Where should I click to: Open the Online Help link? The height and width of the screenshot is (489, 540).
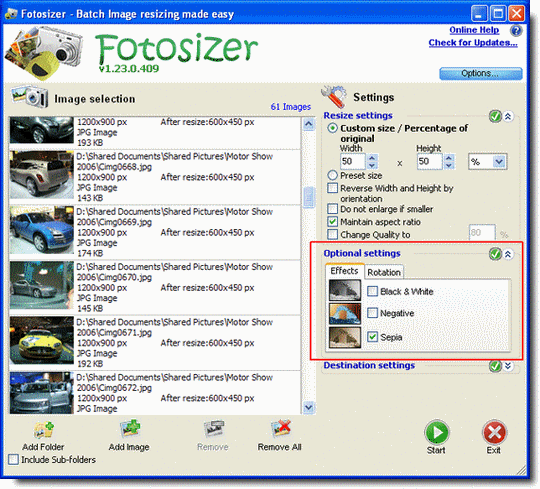click(474, 30)
